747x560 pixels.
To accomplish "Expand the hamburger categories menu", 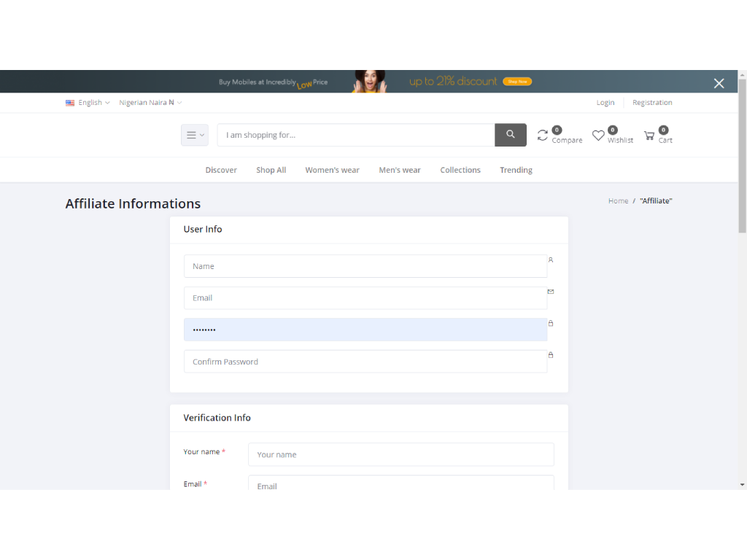I will [x=194, y=135].
